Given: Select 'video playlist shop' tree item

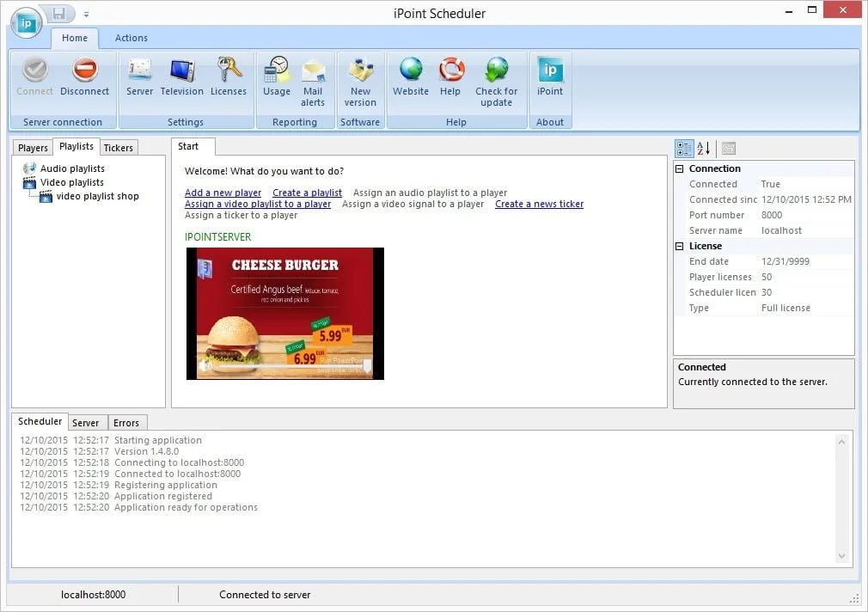Looking at the screenshot, I should pos(97,196).
